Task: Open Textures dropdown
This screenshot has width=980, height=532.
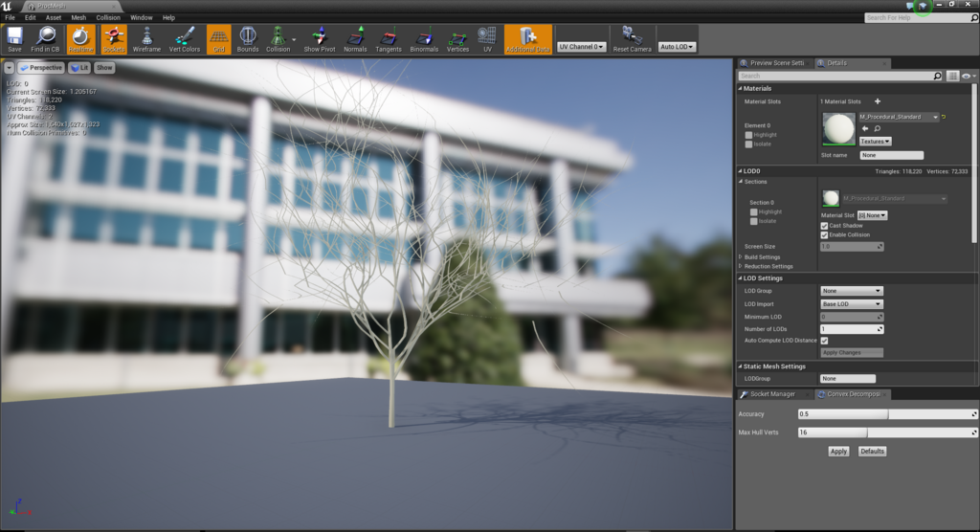Action: coord(875,142)
